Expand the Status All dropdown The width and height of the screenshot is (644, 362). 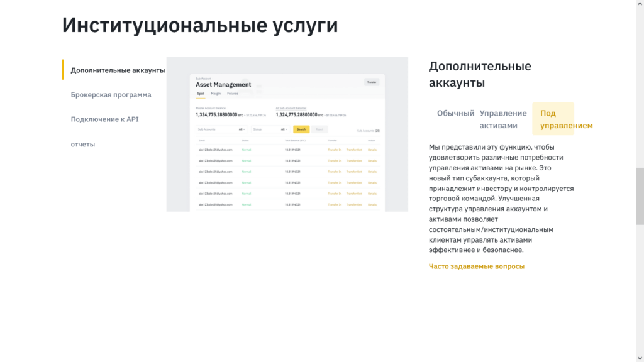point(284,129)
